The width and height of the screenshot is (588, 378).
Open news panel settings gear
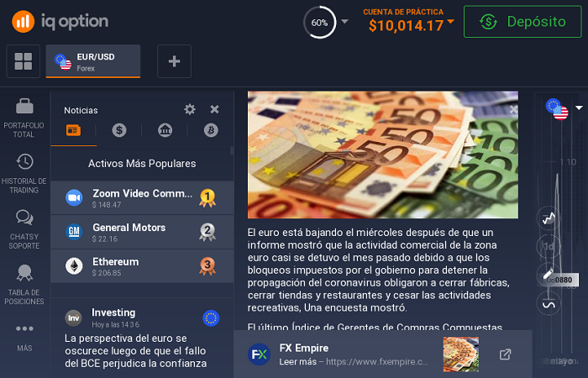click(190, 109)
